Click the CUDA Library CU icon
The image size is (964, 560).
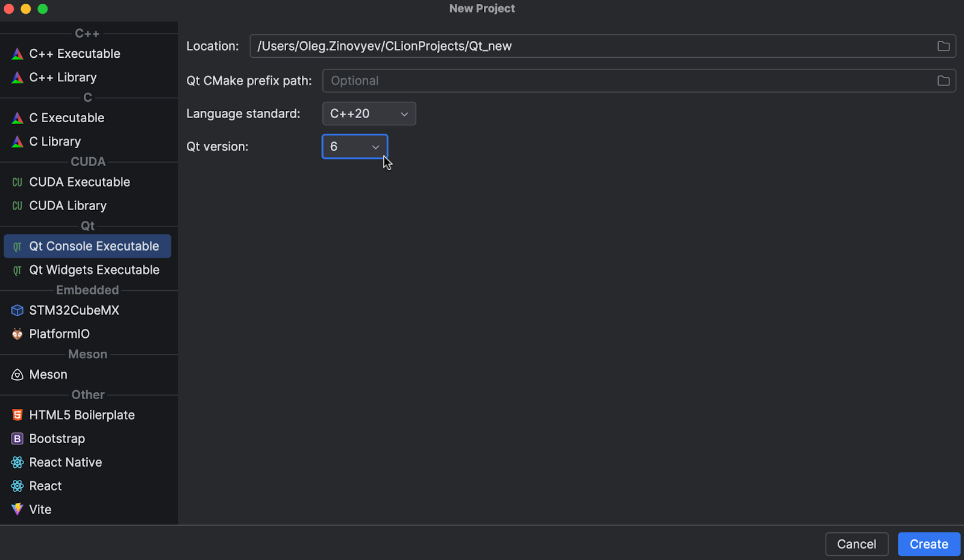(x=17, y=206)
